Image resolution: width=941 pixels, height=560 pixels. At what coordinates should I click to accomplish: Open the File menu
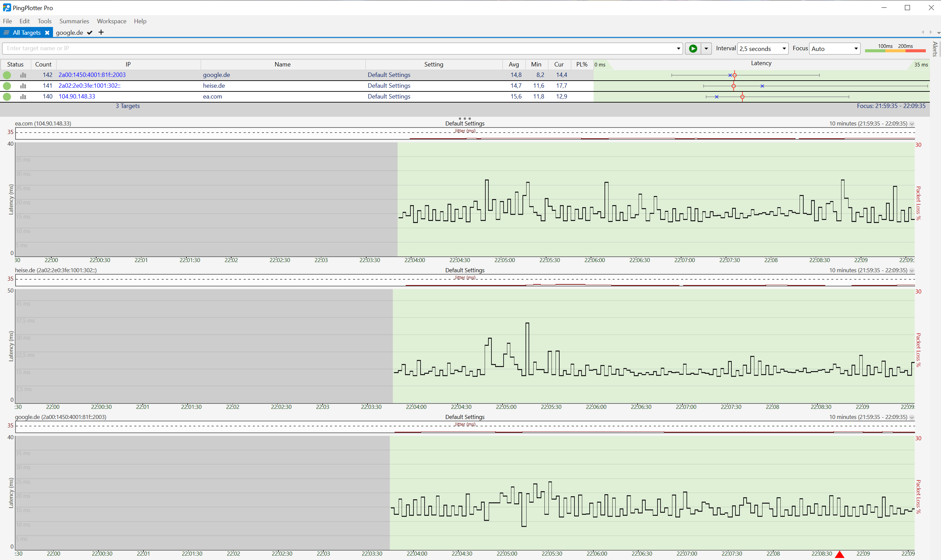point(7,21)
